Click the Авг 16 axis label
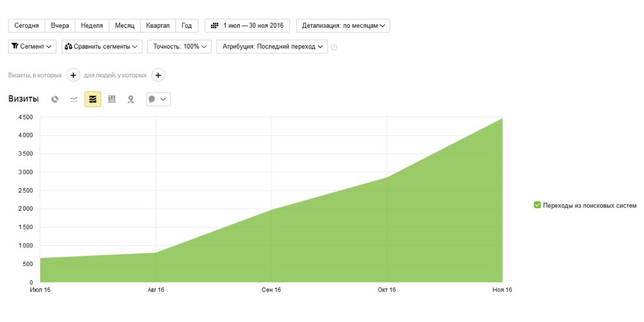The height and width of the screenshot is (322, 644). click(x=156, y=290)
